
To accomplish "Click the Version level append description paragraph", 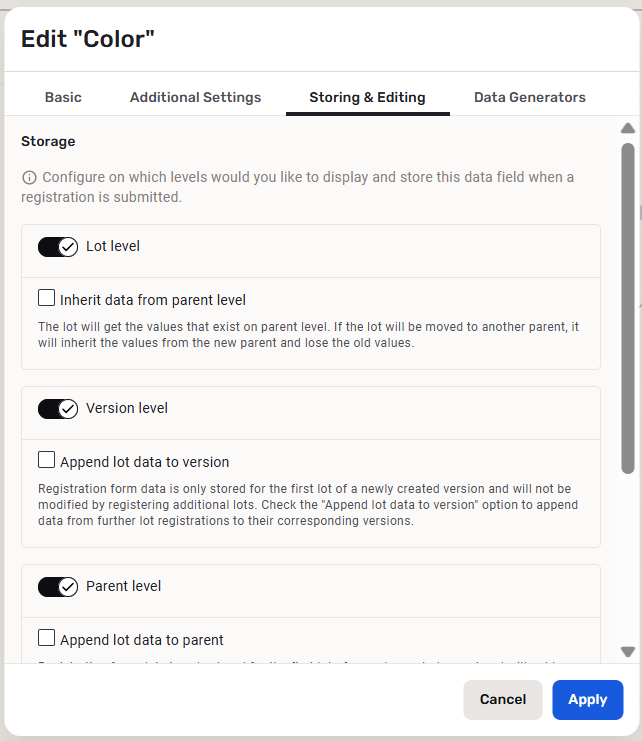I will (x=304, y=505).
